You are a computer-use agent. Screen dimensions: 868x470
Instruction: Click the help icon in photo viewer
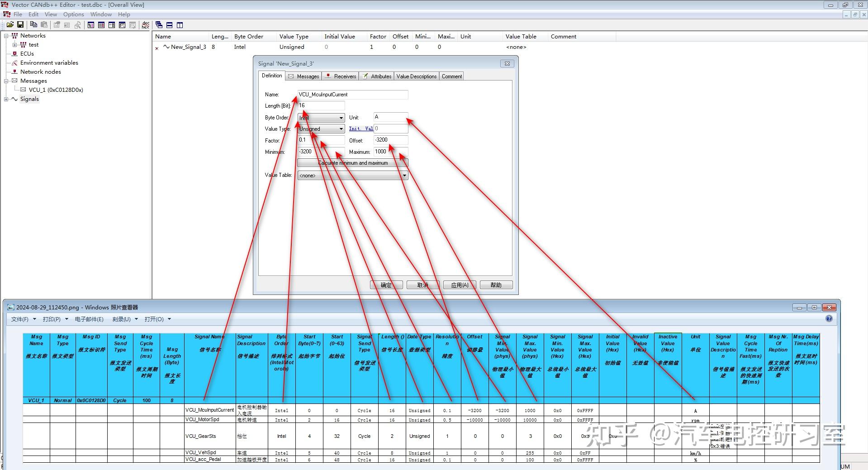point(829,319)
